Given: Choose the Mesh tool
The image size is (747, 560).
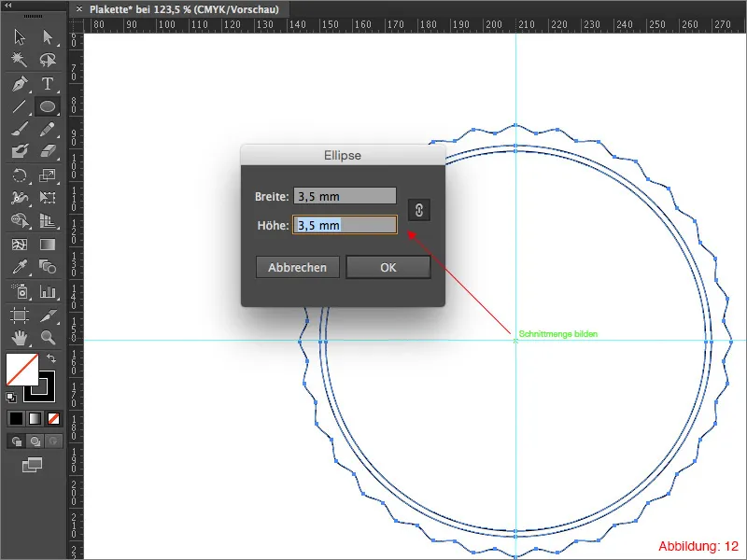Looking at the screenshot, I should tap(20, 245).
